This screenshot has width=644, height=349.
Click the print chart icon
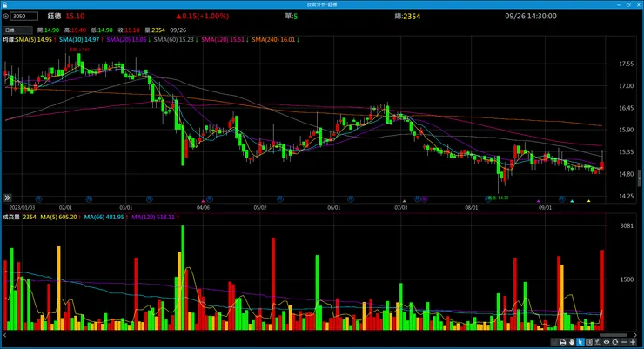click(x=563, y=342)
